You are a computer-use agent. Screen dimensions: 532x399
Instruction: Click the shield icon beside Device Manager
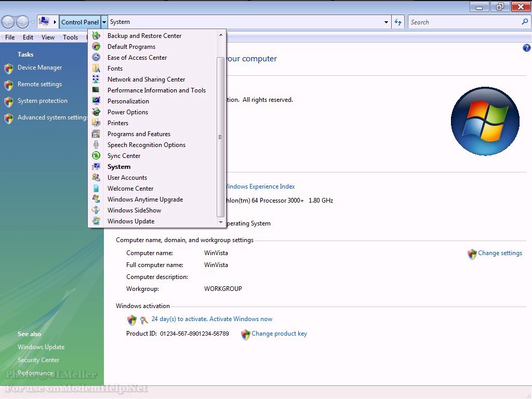(x=9, y=68)
